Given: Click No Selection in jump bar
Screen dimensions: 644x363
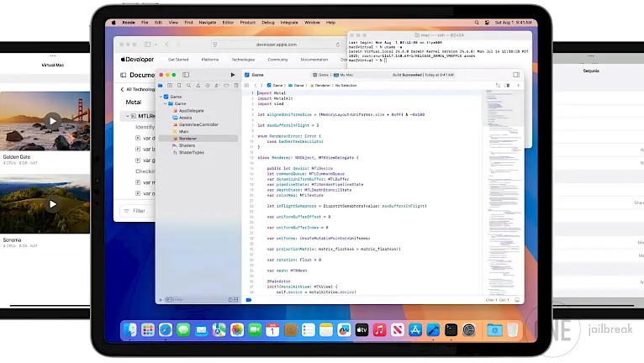Looking at the screenshot, I should click(346, 86).
